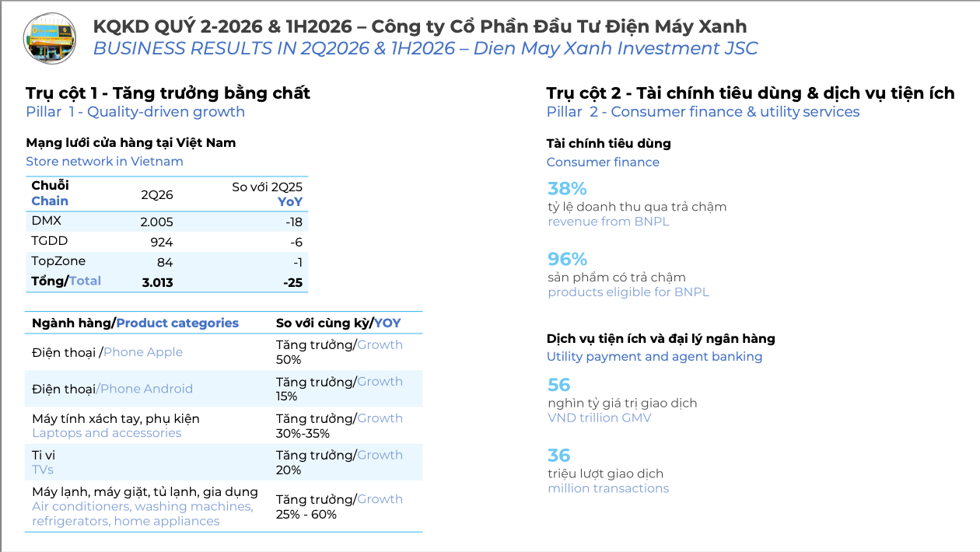This screenshot has height=552, width=980.
Task: Click the Store network in Vietnam label
Action: 104,162
